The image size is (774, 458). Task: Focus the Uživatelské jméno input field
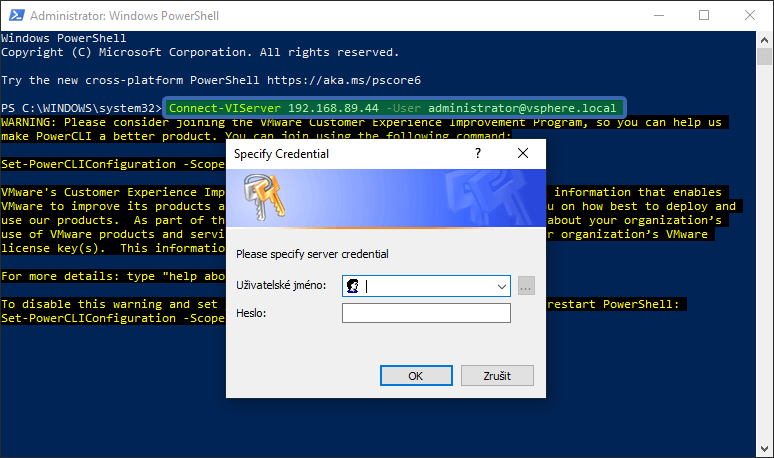click(426, 286)
